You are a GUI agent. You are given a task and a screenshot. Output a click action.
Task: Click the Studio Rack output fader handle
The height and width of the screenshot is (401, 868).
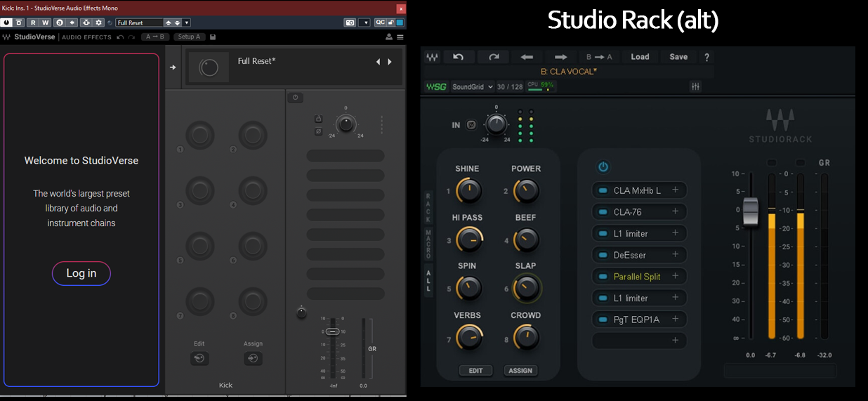click(751, 212)
